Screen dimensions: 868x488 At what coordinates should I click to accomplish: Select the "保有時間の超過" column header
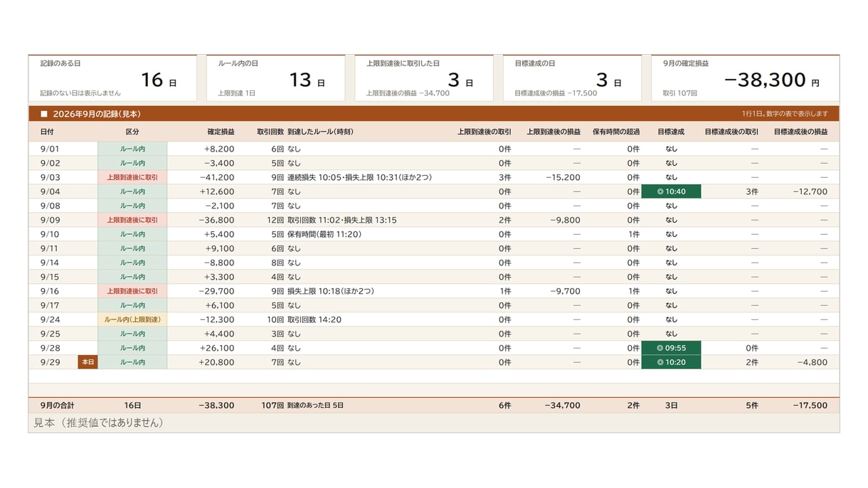[616, 132]
